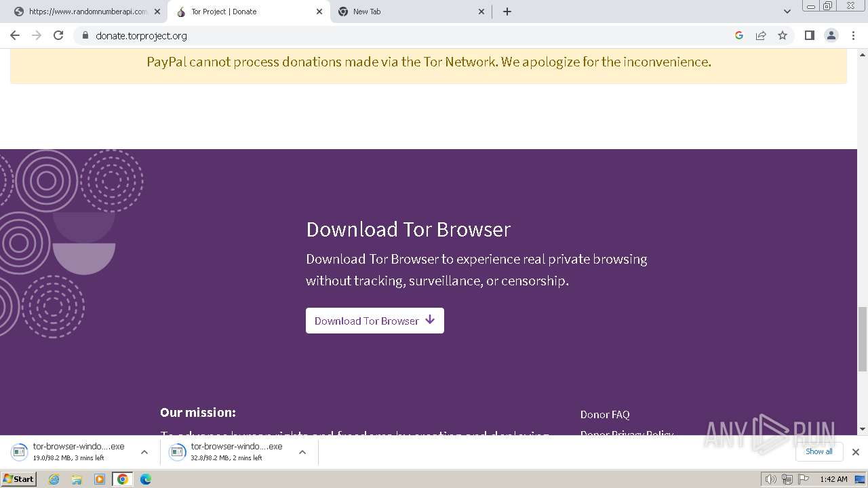This screenshot has width=868, height=488.
Task: Open the browser side panel
Action: (x=809, y=35)
